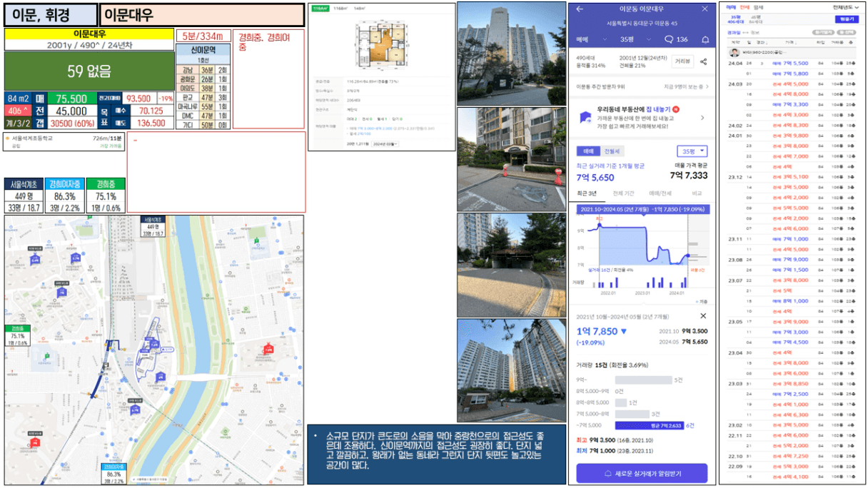Click the green 59 없음 cell
Screen dimensions: 868x488
click(89, 71)
